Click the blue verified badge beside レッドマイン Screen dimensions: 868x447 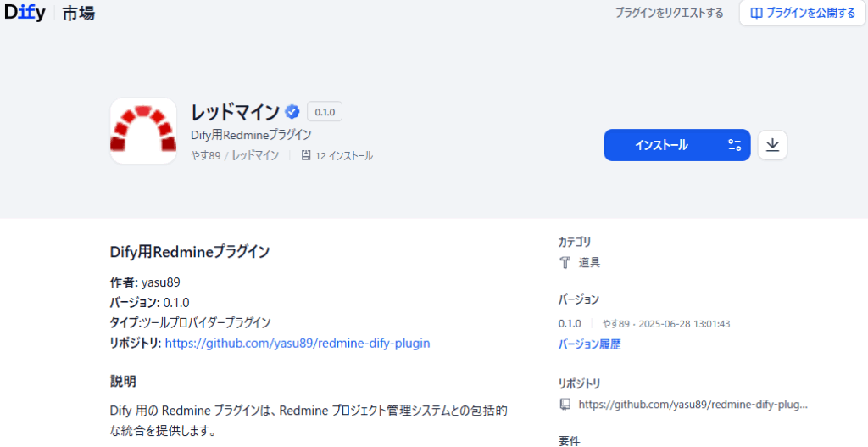292,112
